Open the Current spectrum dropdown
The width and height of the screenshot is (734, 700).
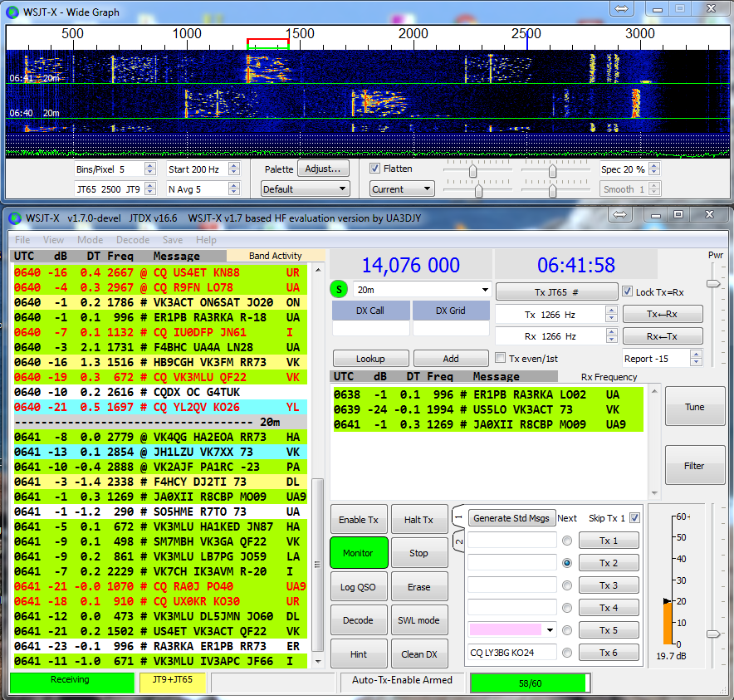coord(402,188)
